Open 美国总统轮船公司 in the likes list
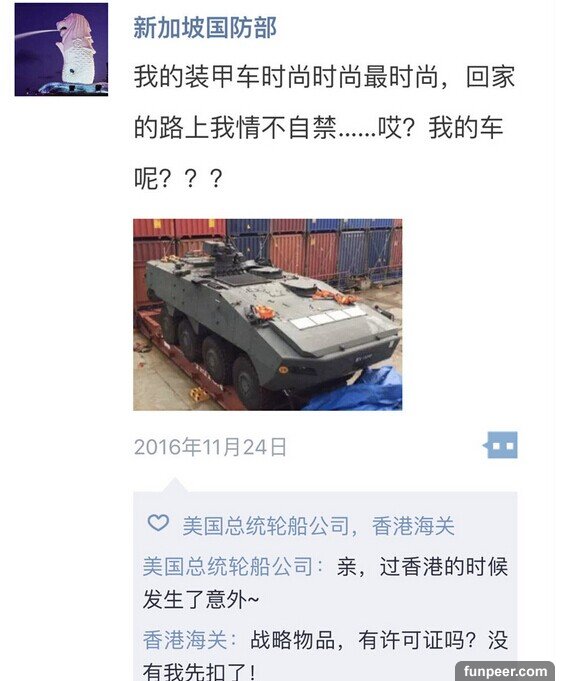 266,526
